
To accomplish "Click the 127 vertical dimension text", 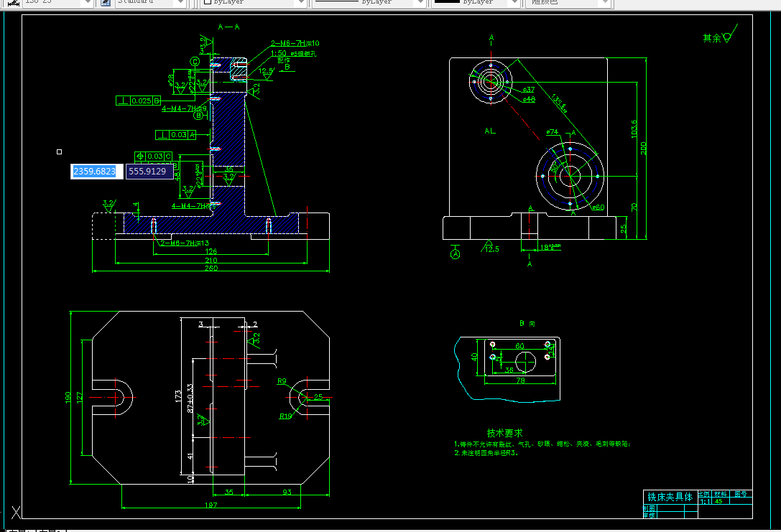I will pos(79,398).
